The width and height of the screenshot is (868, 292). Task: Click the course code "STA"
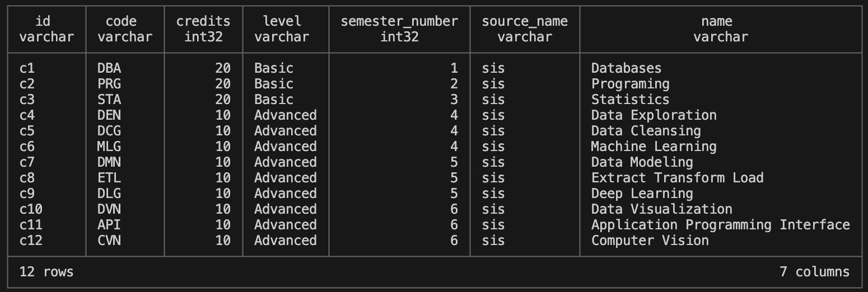point(109,100)
